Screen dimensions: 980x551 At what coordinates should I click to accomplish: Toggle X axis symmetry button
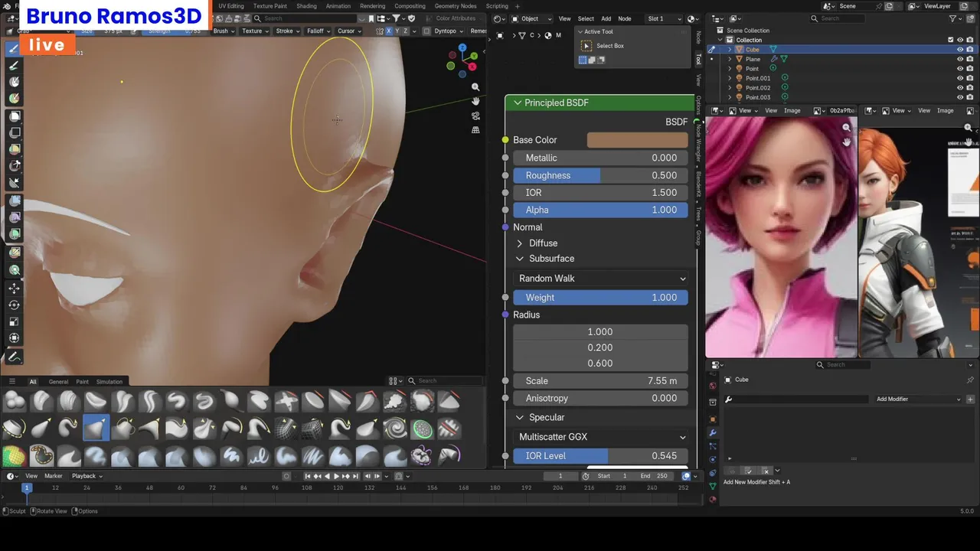pyautogui.click(x=389, y=31)
